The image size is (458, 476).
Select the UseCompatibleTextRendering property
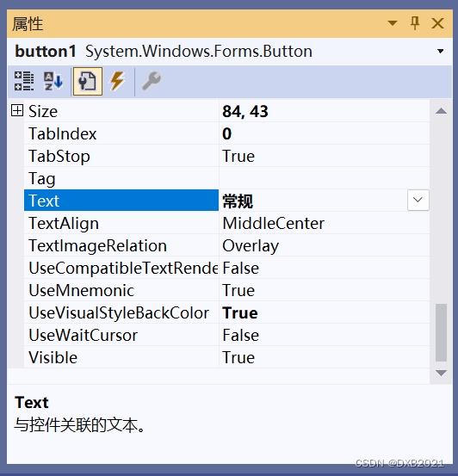click(123, 269)
